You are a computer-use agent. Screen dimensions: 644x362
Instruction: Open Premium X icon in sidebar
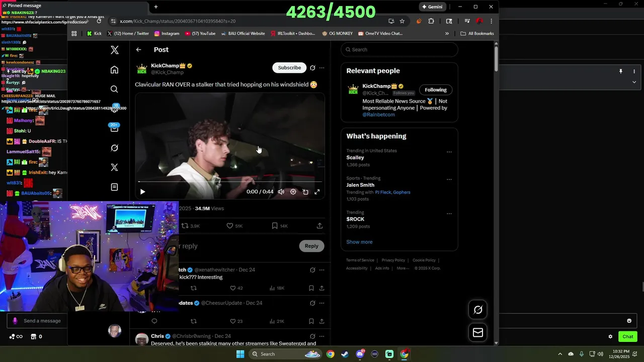[x=114, y=167]
